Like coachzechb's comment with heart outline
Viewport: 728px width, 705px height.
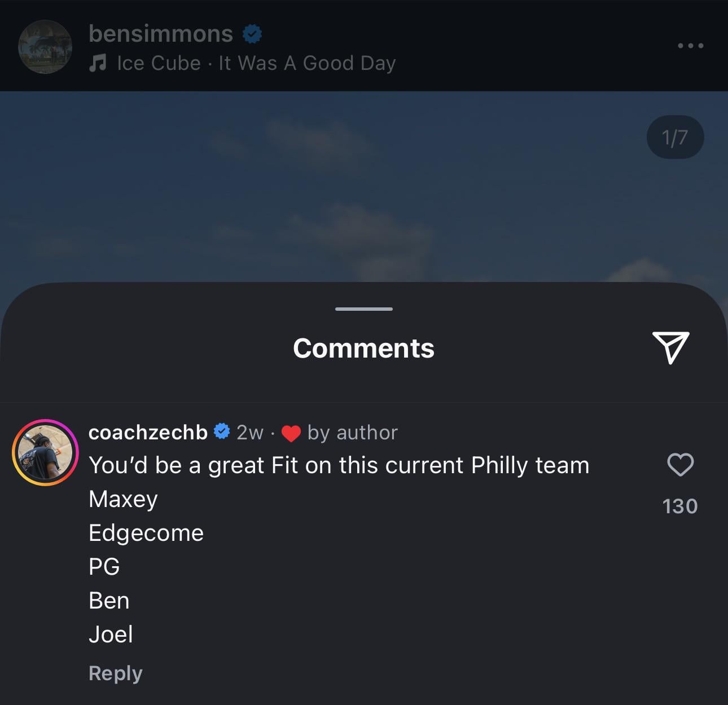coord(680,465)
